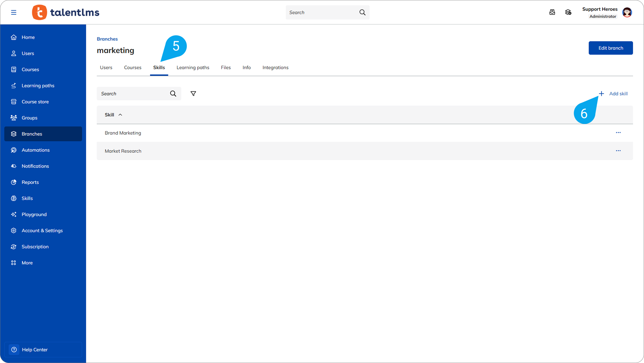Sort by the Skill column arrow
This screenshot has height=363, width=644.
[120, 115]
